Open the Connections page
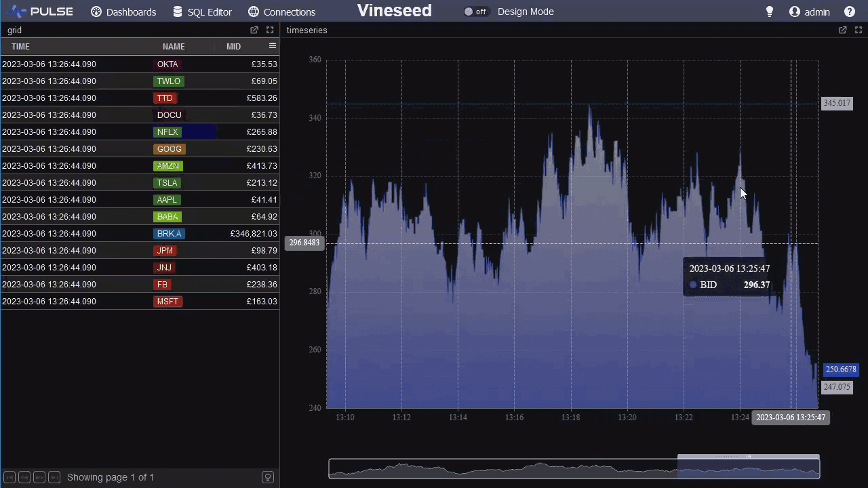Screen dimensions: 868x488 [281, 12]
